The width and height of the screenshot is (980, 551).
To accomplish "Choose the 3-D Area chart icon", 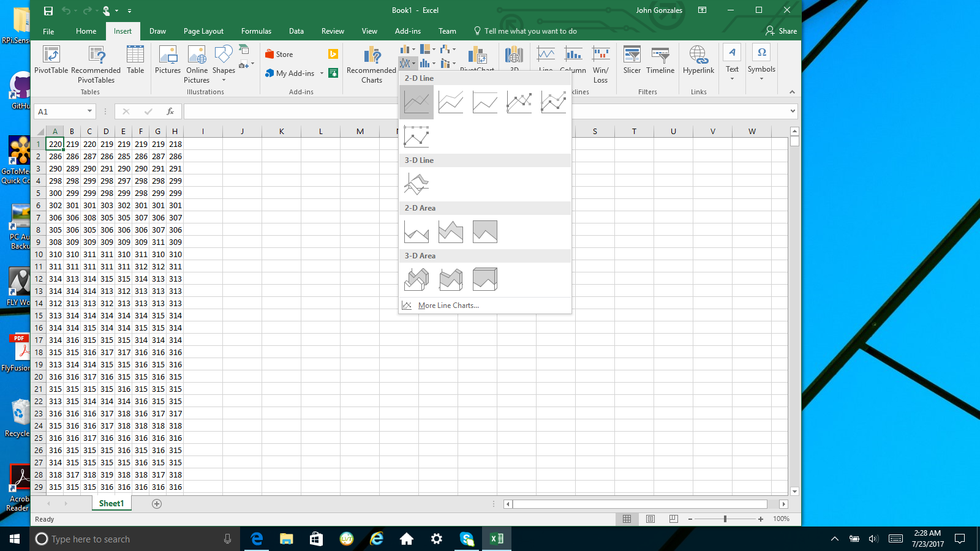I will (x=417, y=279).
